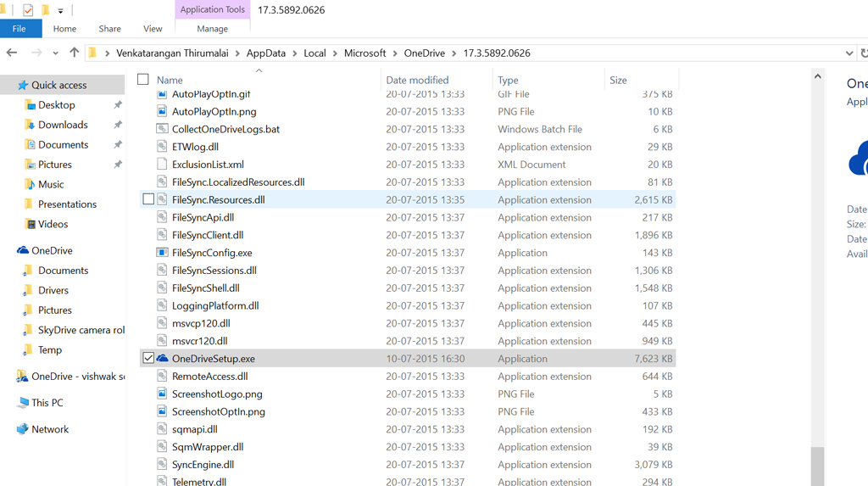Open the recent locations dropdown arrow
This screenshot has height=486, width=868.
55,53
